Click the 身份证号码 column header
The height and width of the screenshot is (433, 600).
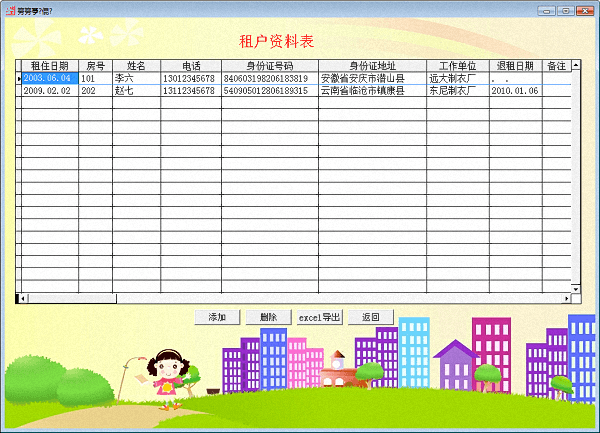(270, 66)
